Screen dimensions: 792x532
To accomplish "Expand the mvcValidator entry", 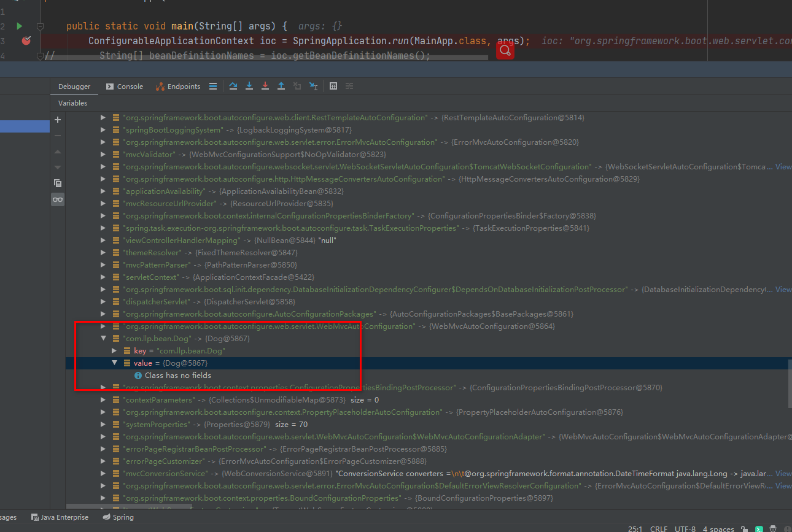I will coord(103,154).
